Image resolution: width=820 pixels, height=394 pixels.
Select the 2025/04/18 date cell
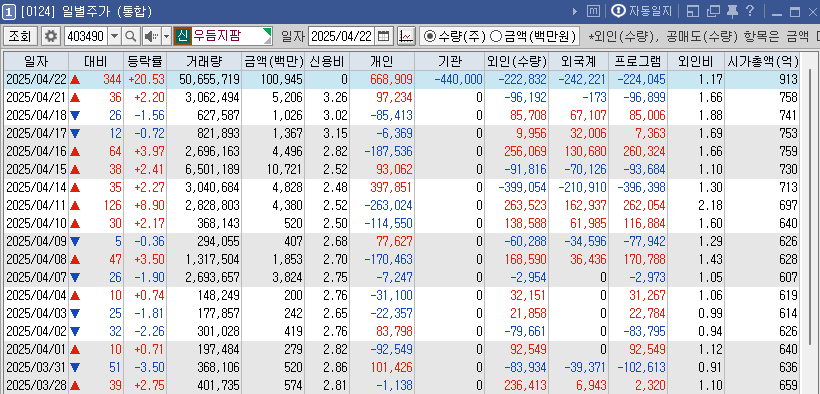pos(37,115)
